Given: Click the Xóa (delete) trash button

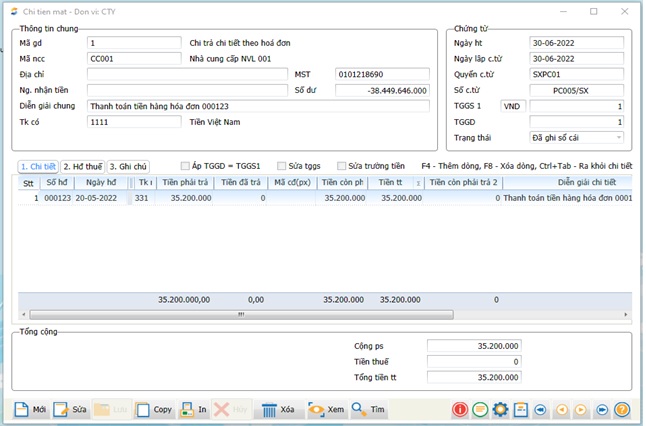Looking at the screenshot, I should 278,410.
